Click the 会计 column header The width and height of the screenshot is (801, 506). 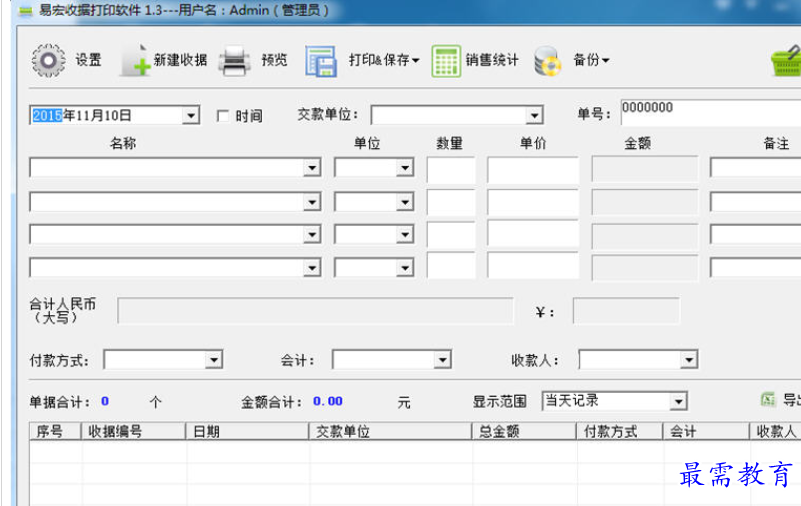pos(706,431)
